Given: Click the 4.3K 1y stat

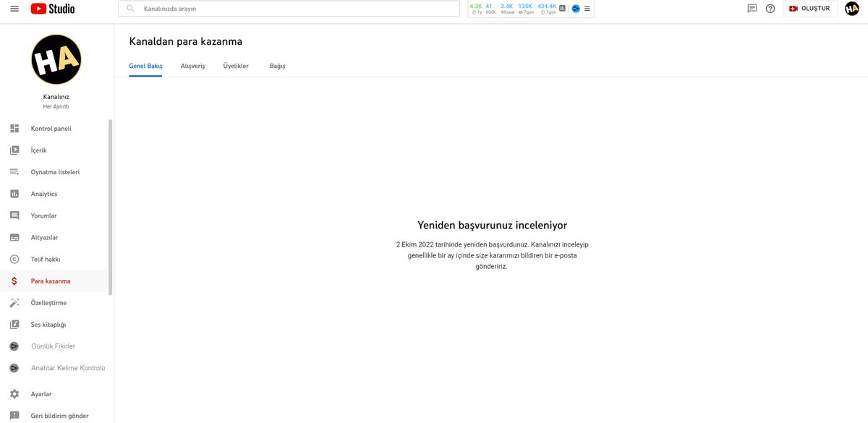Looking at the screenshot, I should tap(476, 9).
